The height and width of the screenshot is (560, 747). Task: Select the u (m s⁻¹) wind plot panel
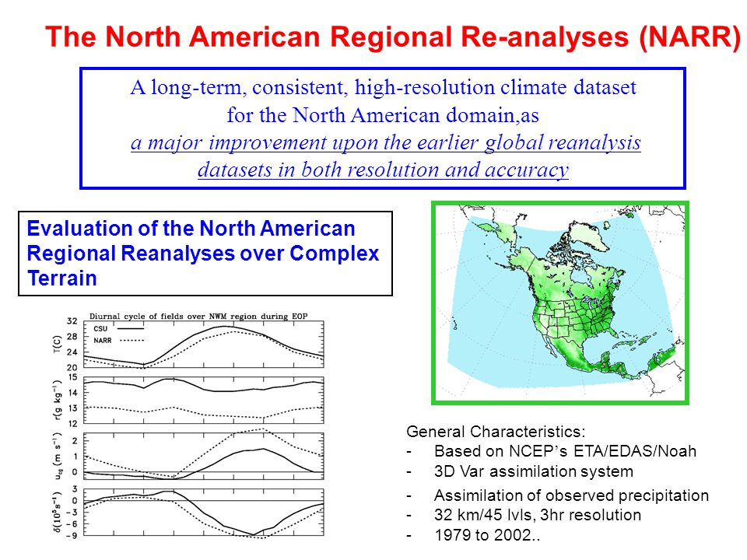(x=204, y=456)
